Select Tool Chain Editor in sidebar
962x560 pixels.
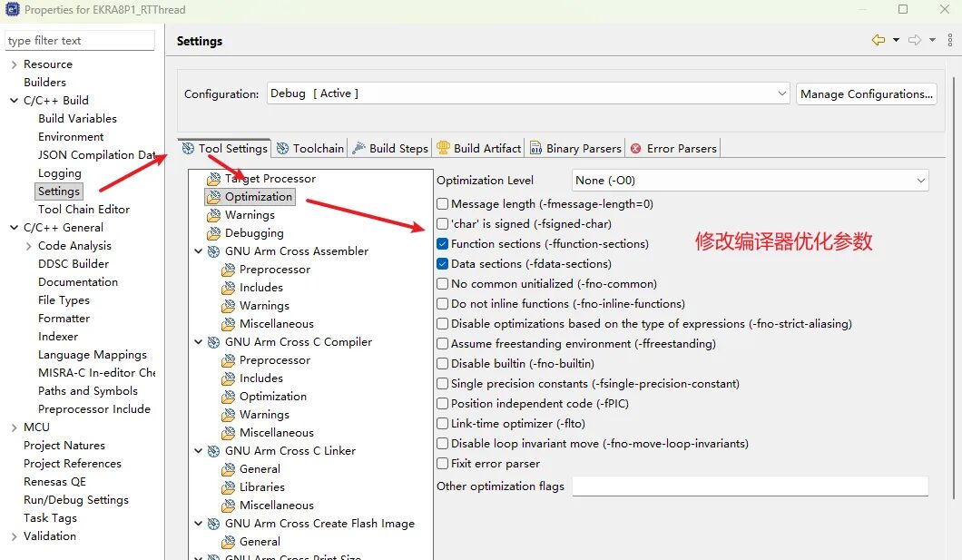click(83, 210)
